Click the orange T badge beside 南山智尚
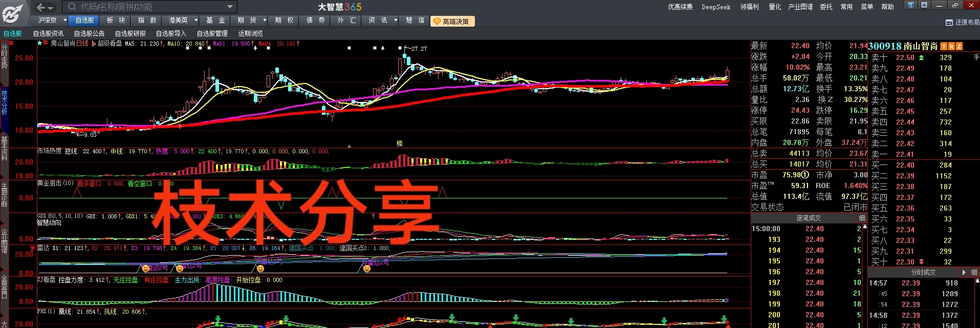 click(944, 46)
